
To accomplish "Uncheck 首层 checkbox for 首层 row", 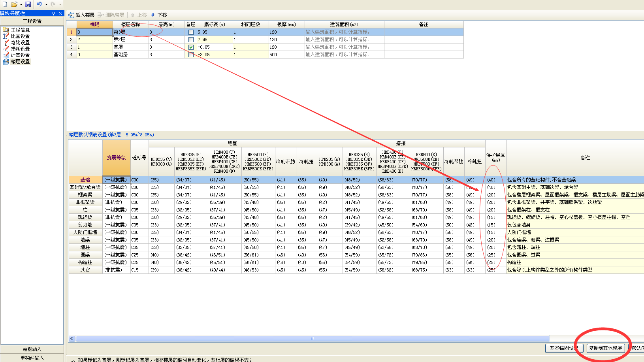I will click(191, 47).
